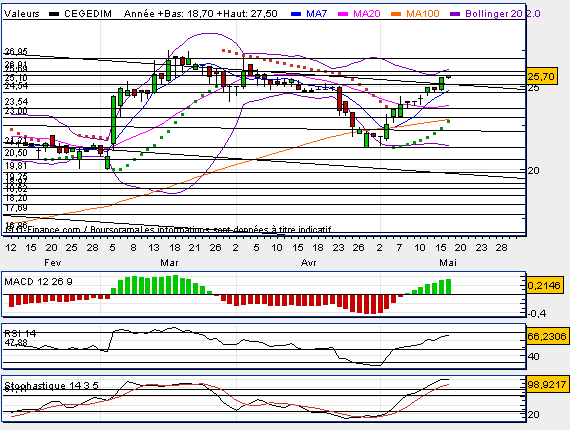Click the 'MA100' legend label
570x430 pixels.
(x=422, y=14)
